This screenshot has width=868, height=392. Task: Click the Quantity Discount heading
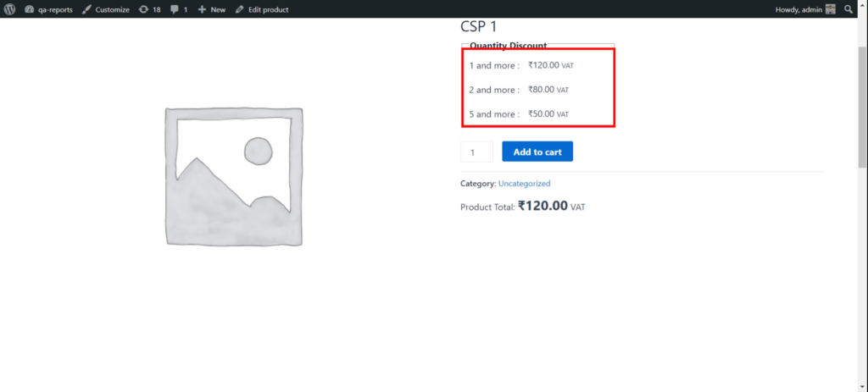tap(508, 46)
